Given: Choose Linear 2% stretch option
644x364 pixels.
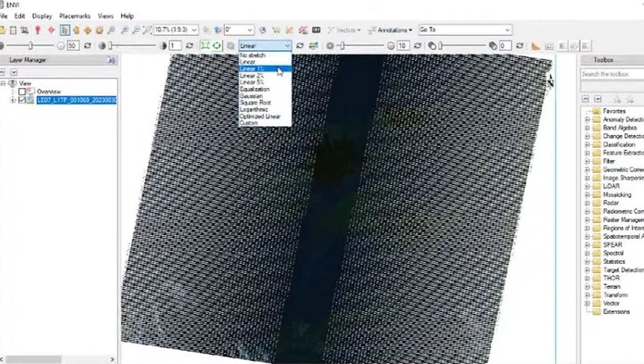Looking at the screenshot, I should coord(252,76).
